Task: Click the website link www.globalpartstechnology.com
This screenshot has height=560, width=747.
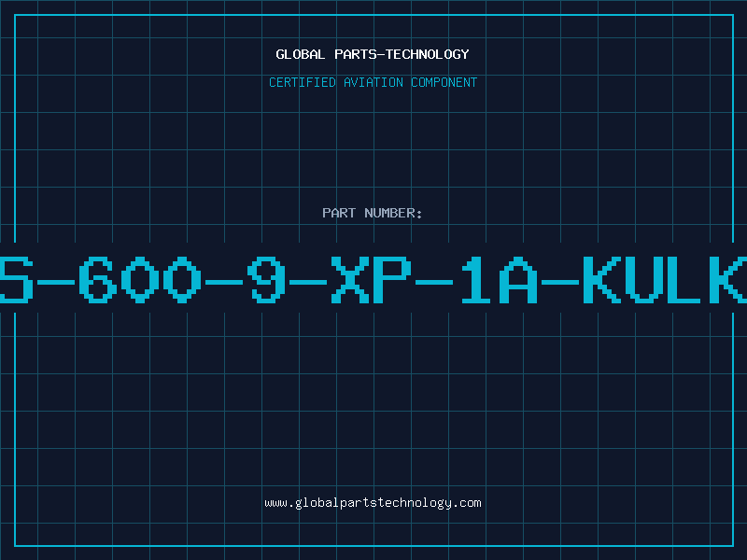Action: click(373, 503)
